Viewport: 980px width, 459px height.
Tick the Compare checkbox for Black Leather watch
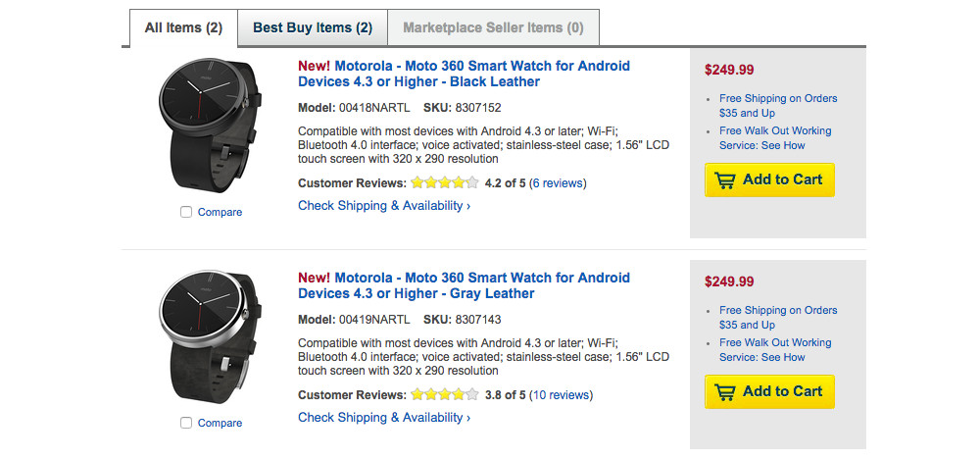186,212
